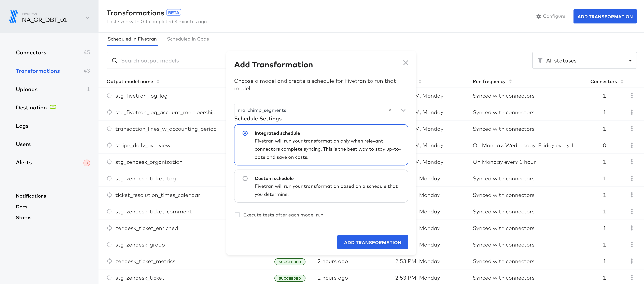Click SUCCEEDED badge for stg_zendesk_ticket

coord(290,278)
